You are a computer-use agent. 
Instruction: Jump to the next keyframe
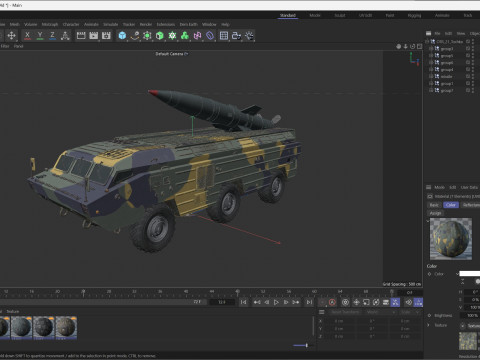[x=296, y=302]
